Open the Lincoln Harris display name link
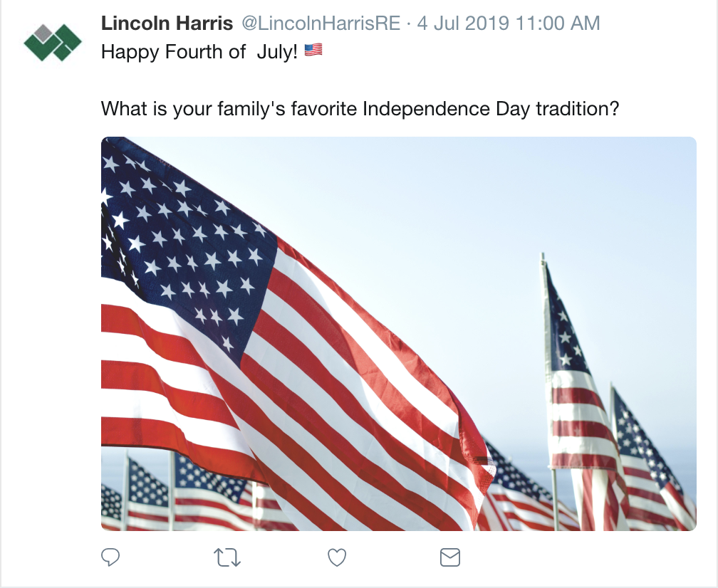 [167, 23]
